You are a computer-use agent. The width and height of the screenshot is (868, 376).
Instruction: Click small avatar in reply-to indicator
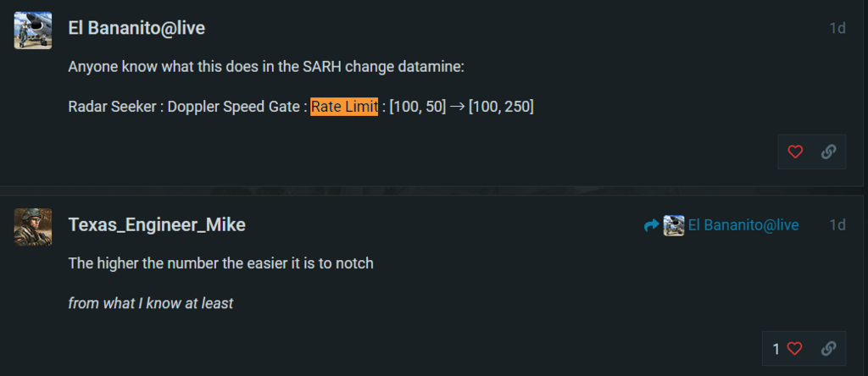[x=674, y=225]
